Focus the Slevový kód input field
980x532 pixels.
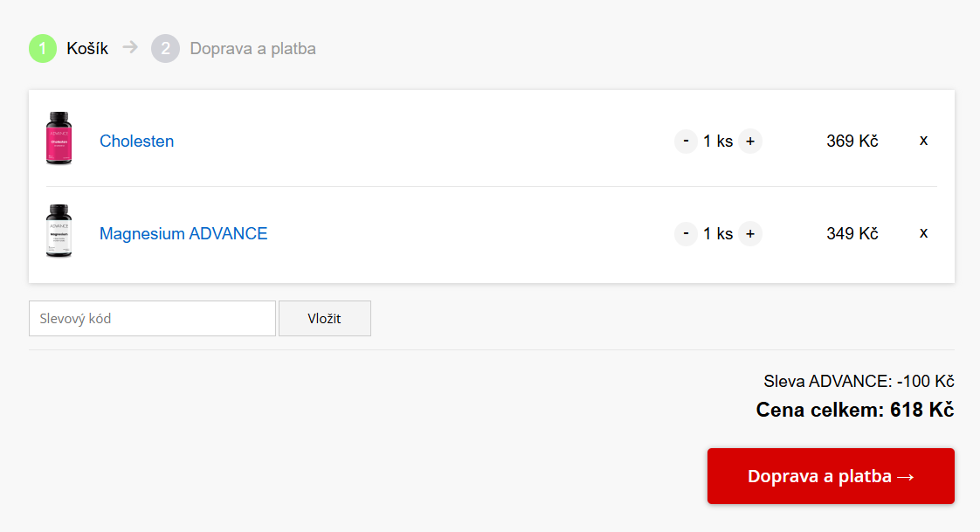(152, 319)
